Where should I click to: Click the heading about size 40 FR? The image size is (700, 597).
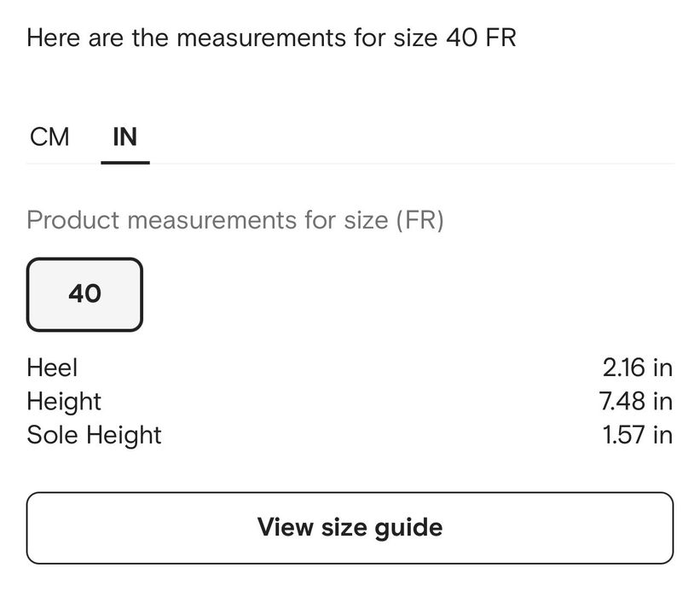pyautogui.click(x=271, y=38)
